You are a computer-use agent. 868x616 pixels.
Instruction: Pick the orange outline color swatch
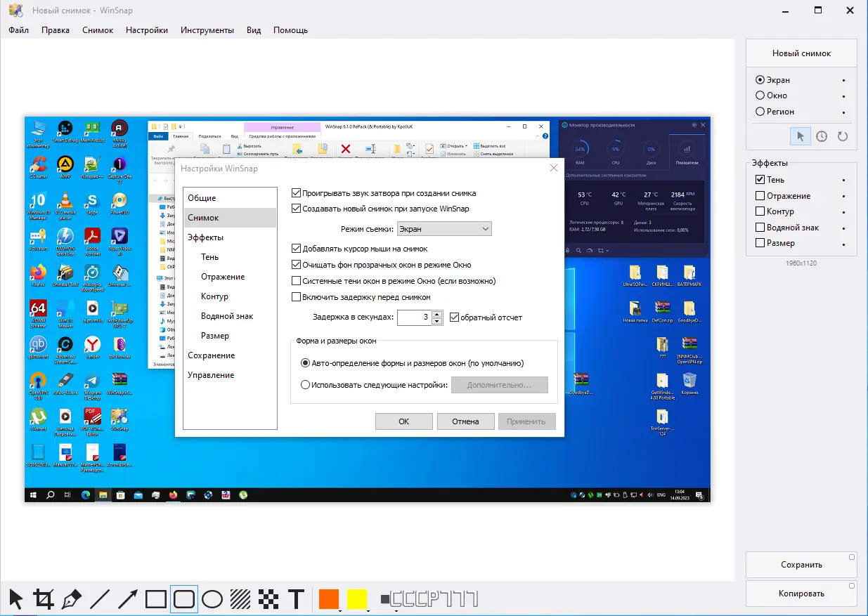pos(328,599)
